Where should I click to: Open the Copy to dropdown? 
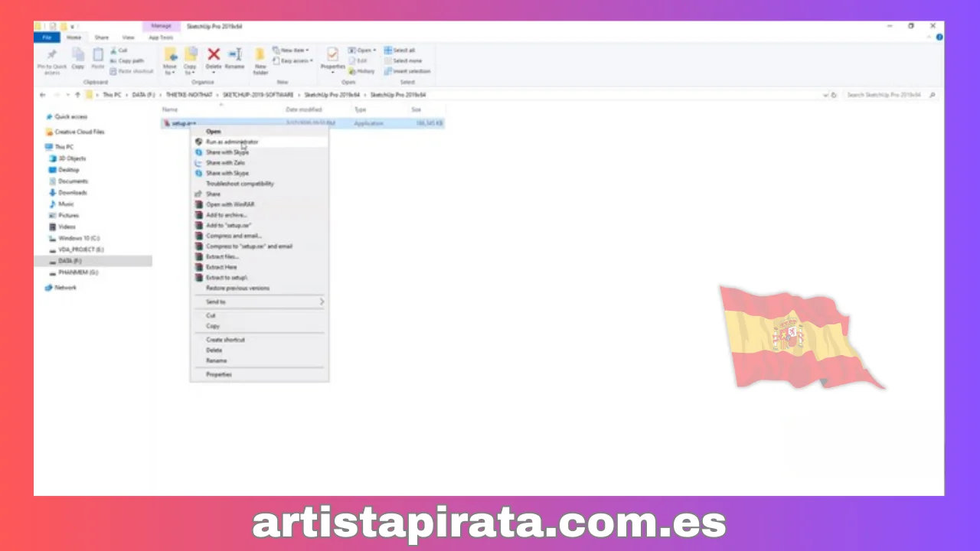(x=190, y=60)
